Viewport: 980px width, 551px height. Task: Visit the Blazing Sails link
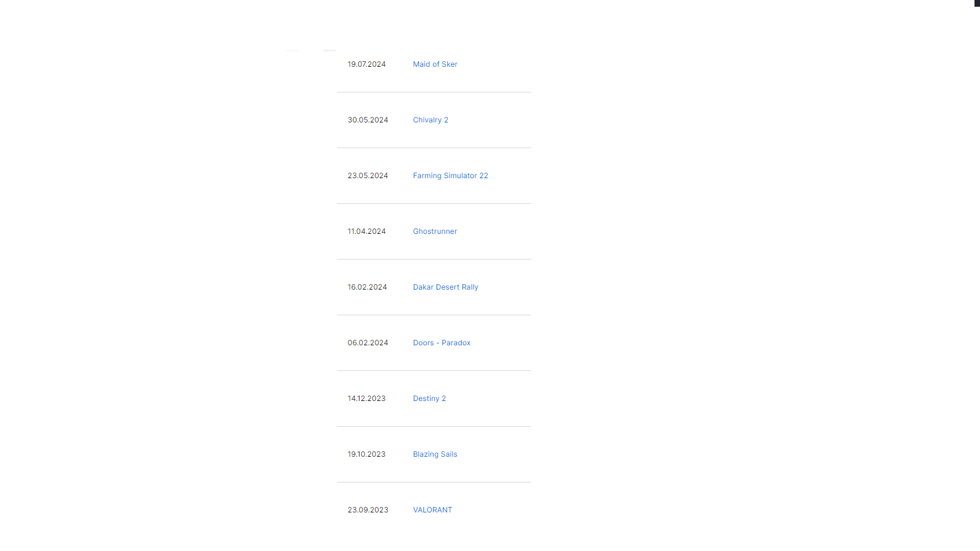435,454
